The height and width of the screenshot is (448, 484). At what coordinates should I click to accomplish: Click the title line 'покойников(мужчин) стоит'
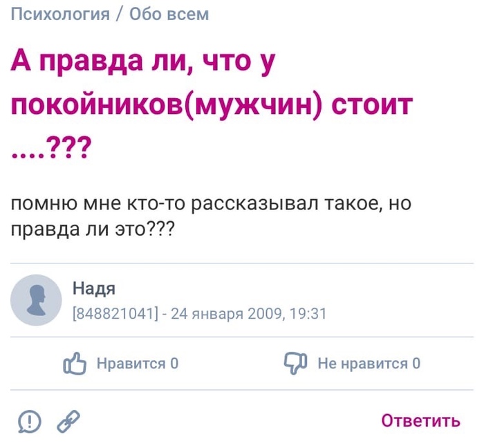[213, 105]
